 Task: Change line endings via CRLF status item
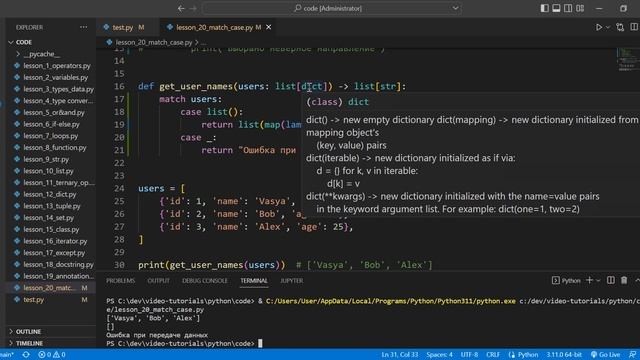[493, 355]
